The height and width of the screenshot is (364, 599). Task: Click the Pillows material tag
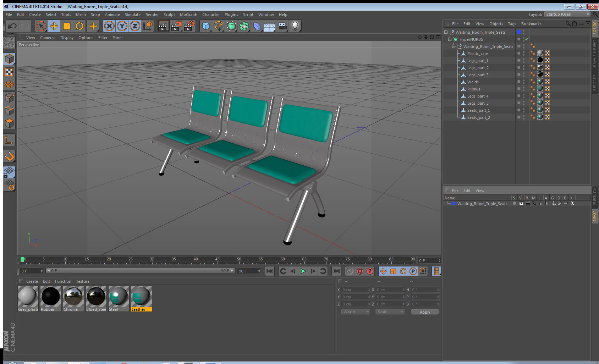pyautogui.click(x=540, y=89)
